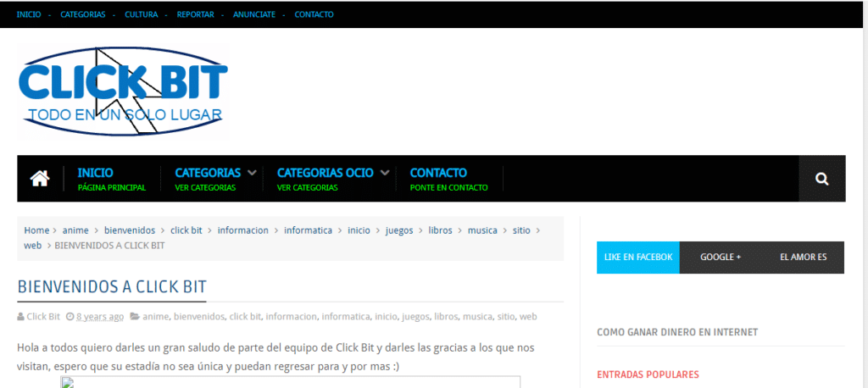Click informatica tag in post meta
Screen dimensions: 868x388
pyautogui.click(x=346, y=317)
